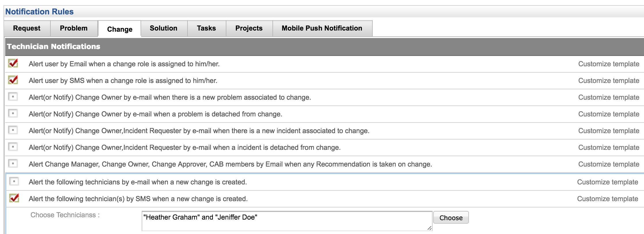Open the Projects tab
Viewport: 644px width, 234px height.
coord(249,28)
